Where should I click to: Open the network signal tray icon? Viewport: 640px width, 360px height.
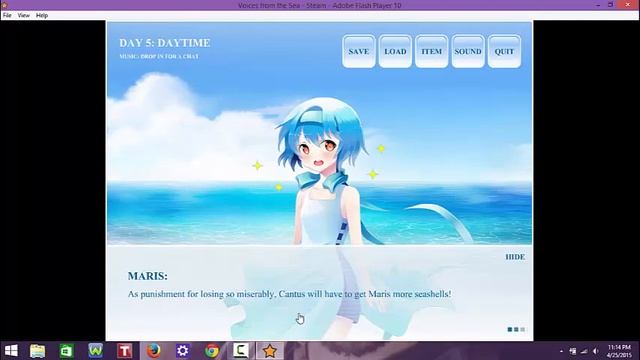point(584,351)
